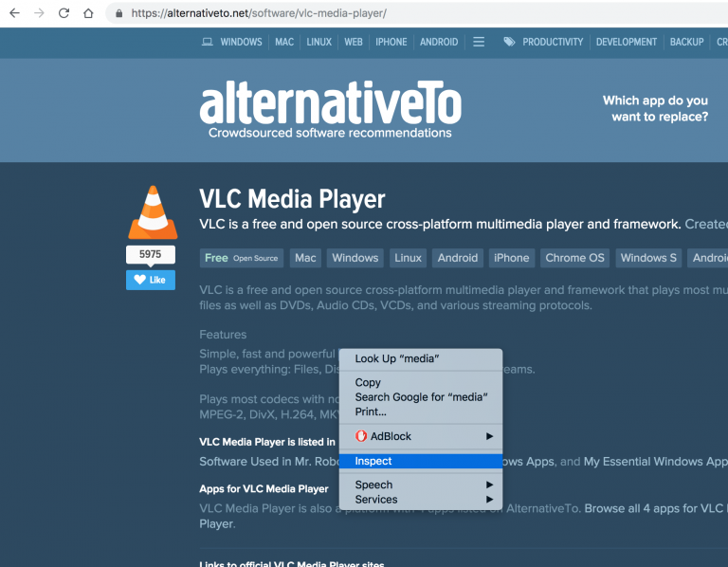This screenshot has width=728, height=567.
Task: Click the Free Open Source tag
Action: tap(242, 258)
